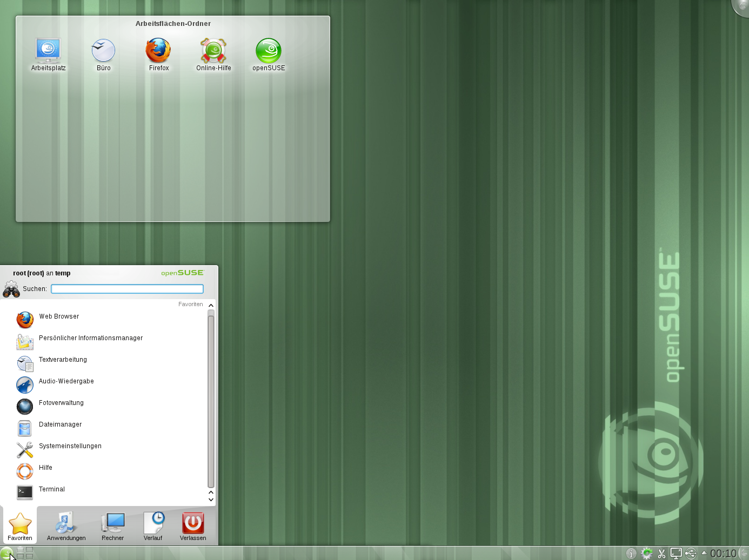
Task: Focus the Suchen search field
Action: 127,289
